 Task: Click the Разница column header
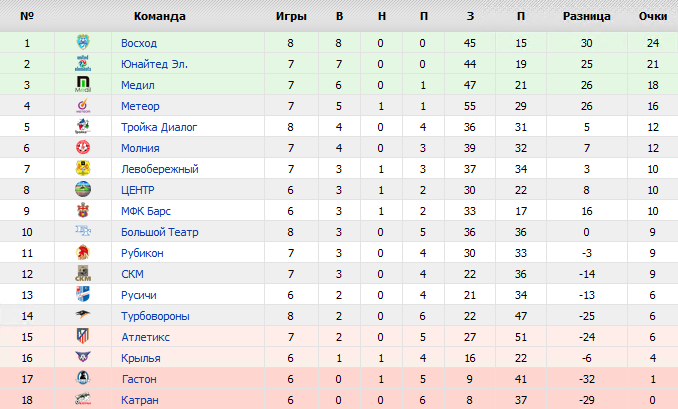(587, 16)
